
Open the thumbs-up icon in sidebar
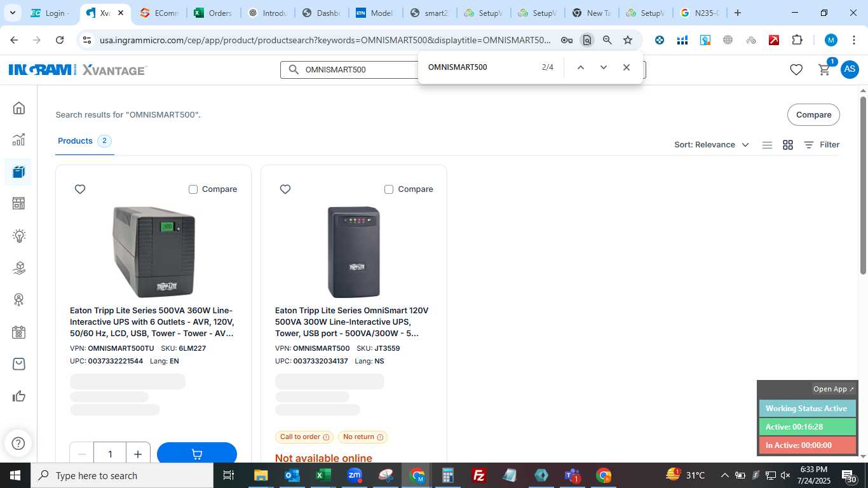(x=19, y=396)
